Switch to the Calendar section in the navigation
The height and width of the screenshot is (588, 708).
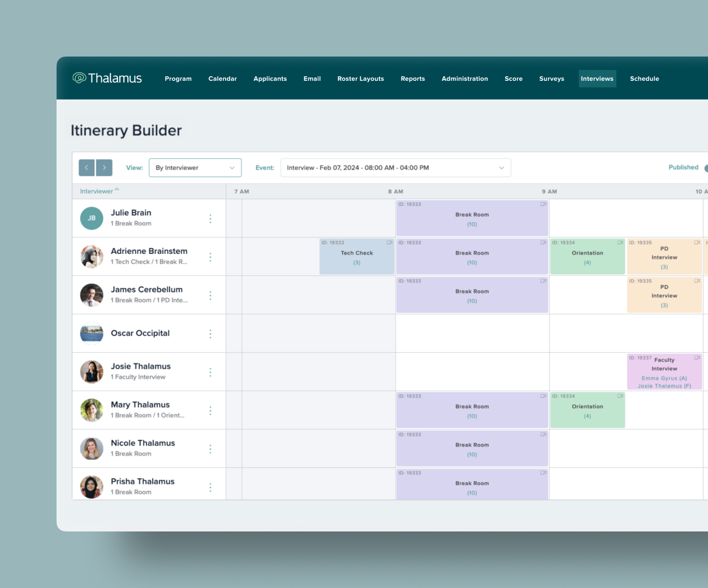(222, 79)
